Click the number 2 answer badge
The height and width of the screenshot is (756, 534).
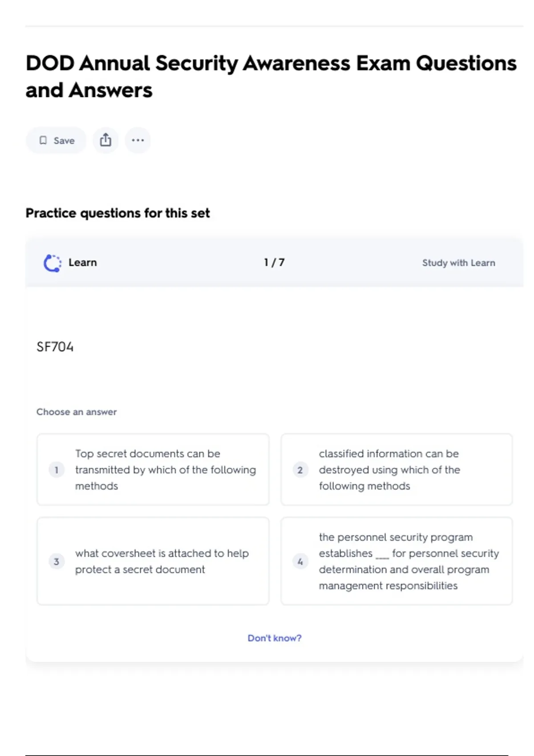coord(300,470)
